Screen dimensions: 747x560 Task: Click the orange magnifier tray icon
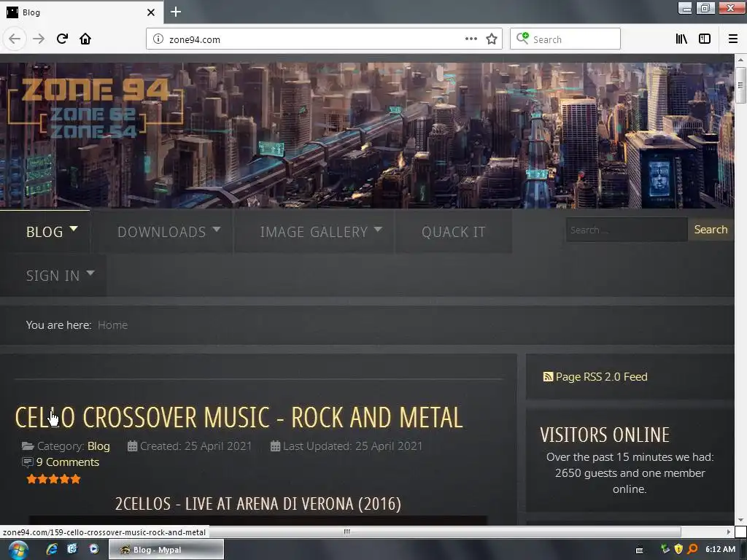pos(693,549)
